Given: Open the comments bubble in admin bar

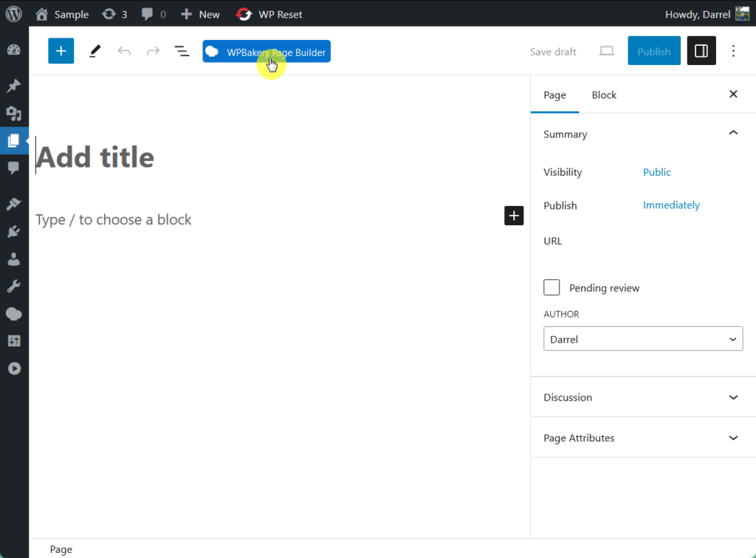Looking at the screenshot, I should 154,15.
